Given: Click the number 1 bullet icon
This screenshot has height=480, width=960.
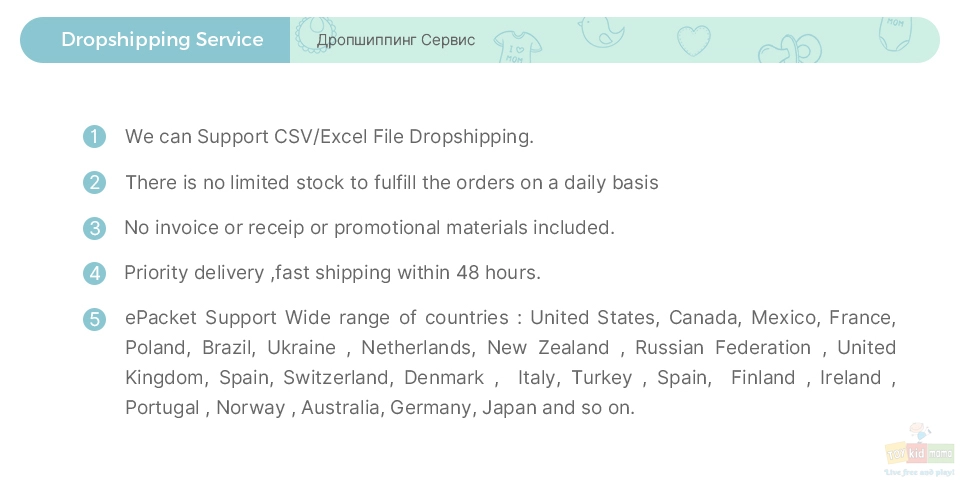Looking at the screenshot, I should (94, 136).
